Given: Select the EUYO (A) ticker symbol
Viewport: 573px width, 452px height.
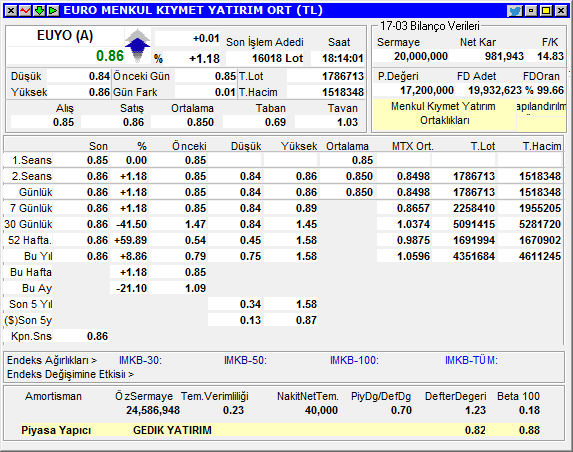Looking at the screenshot, I should click(65, 36).
